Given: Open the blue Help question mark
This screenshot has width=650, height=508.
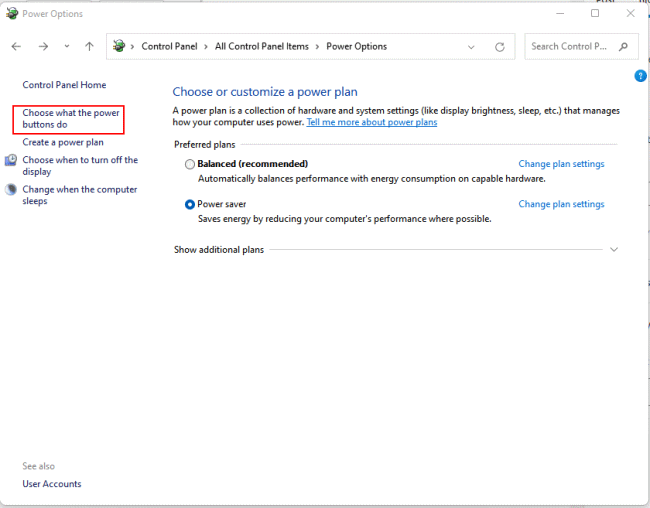Looking at the screenshot, I should (x=640, y=76).
